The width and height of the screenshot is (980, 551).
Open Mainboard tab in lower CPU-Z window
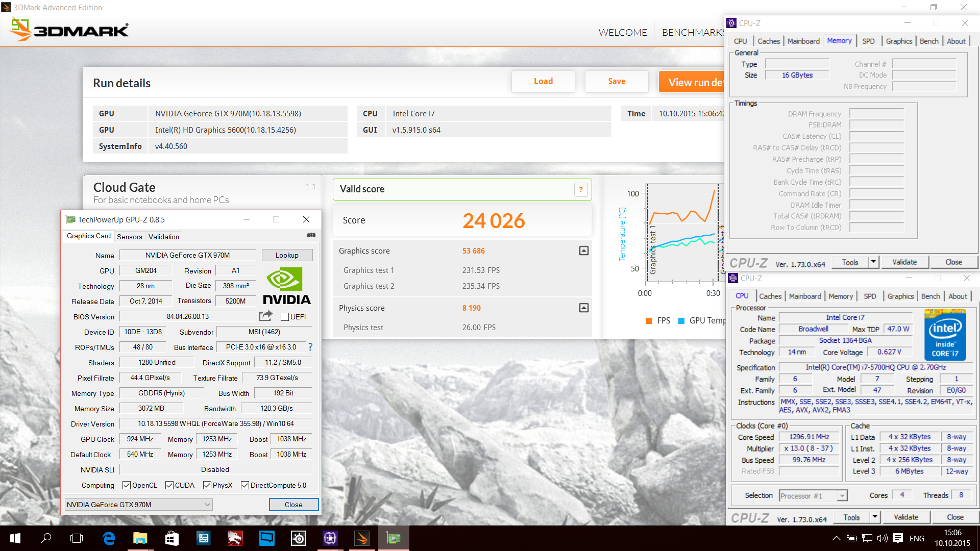805,296
